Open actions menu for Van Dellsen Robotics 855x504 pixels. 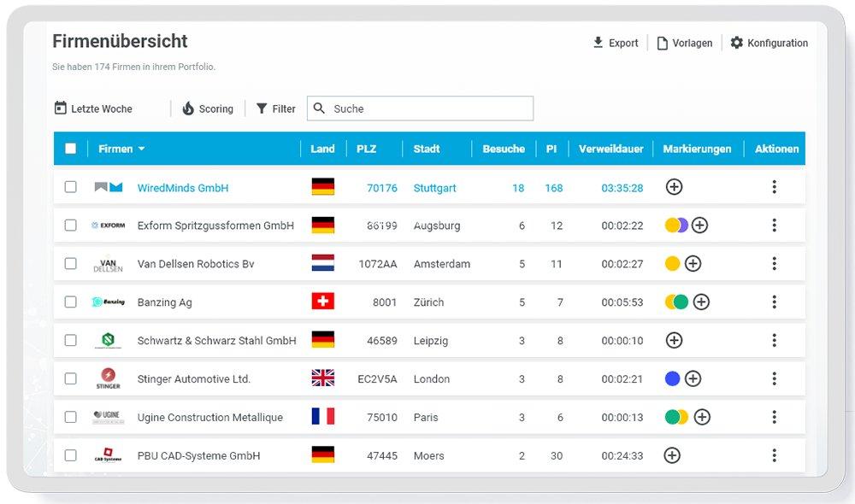tap(775, 263)
